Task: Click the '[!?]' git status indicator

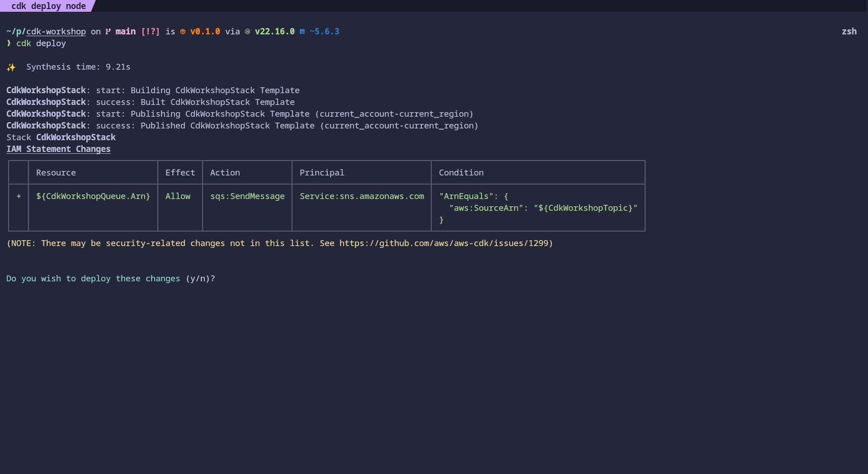Action: tap(151, 32)
